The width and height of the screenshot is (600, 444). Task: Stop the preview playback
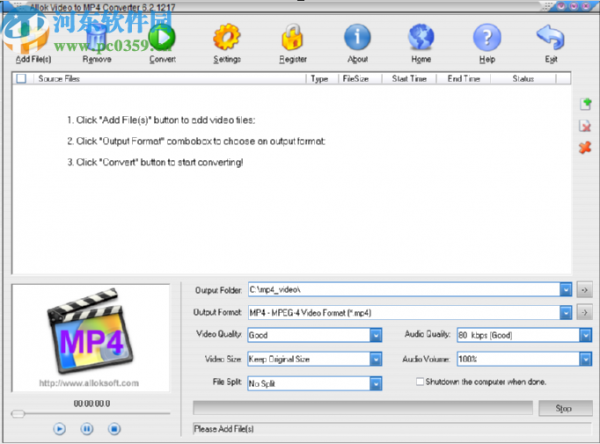(x=114, y=429)
